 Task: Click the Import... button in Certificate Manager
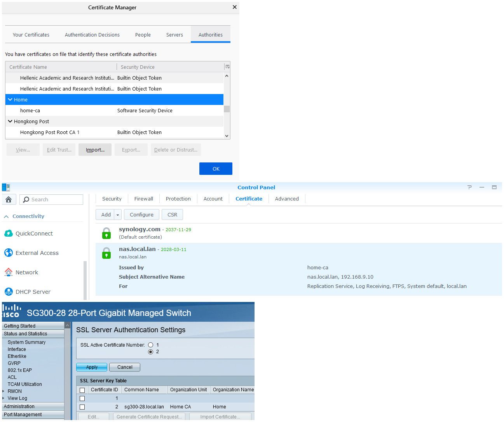click(95, 150)
